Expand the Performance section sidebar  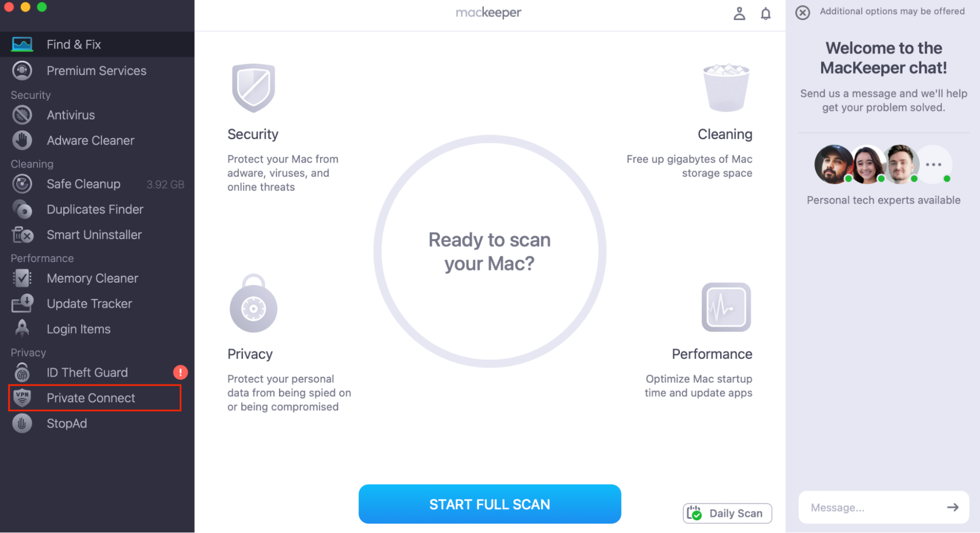point(42,258)
